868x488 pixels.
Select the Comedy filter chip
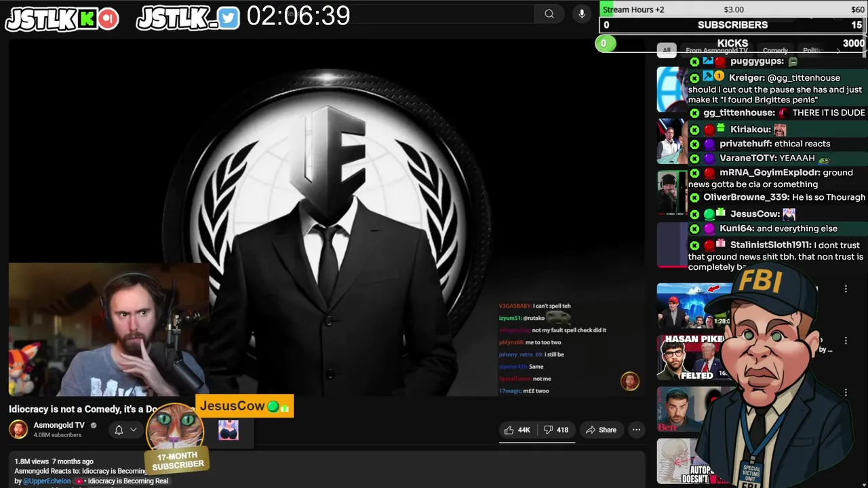775,50
